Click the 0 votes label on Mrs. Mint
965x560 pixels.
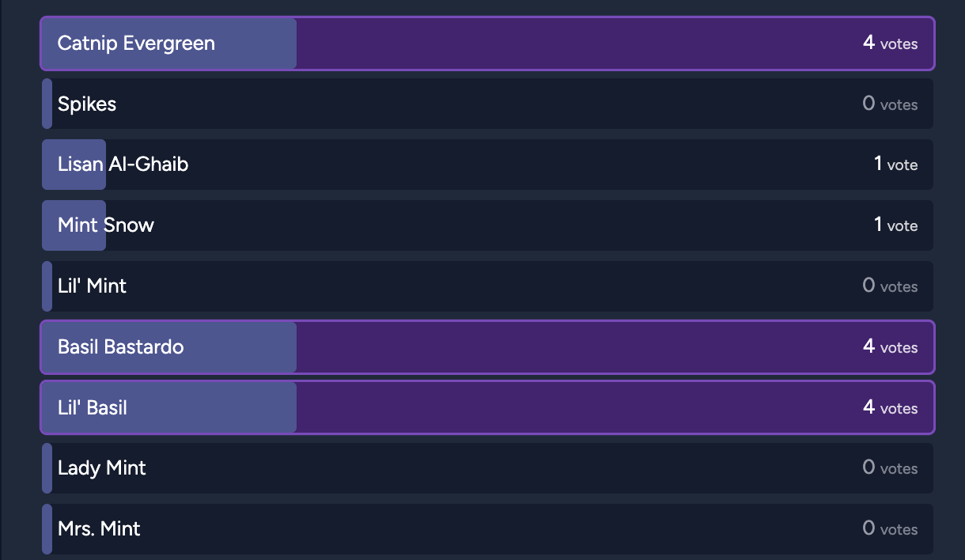point(891,529)
